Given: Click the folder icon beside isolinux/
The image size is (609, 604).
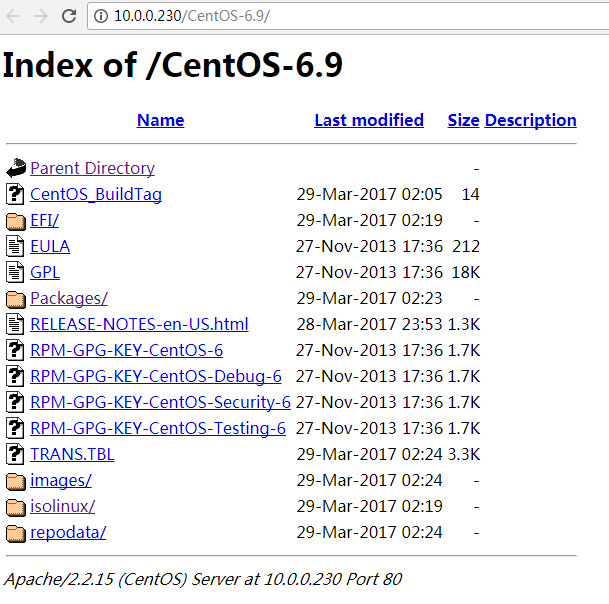Looking at the screenshot, I should [x=16, y=507].
